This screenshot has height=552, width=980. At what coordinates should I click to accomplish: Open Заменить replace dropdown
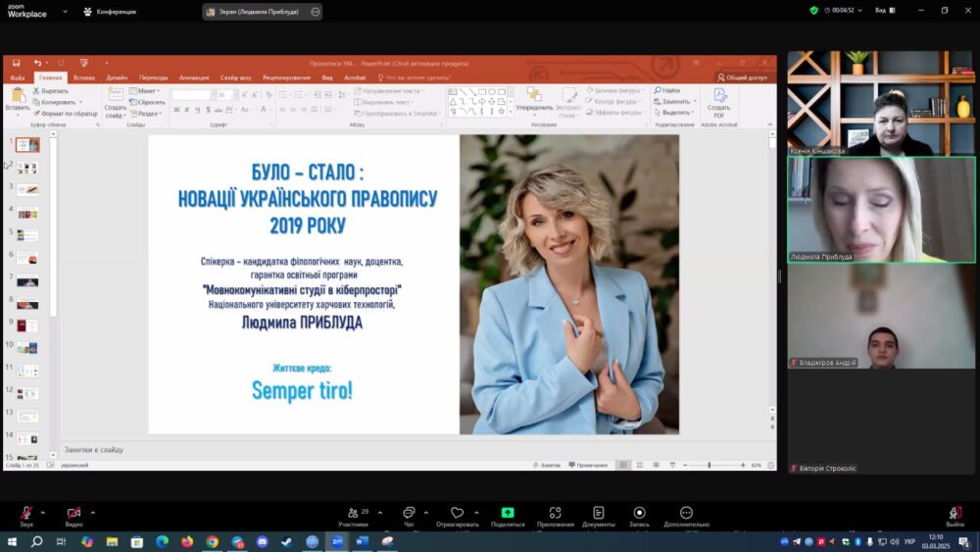point(675,101)
